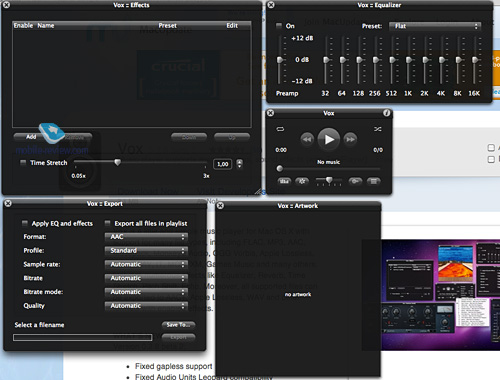Click the 0/0 track counter in Vox
Screen dimensions: 500x380
[378, 150]
